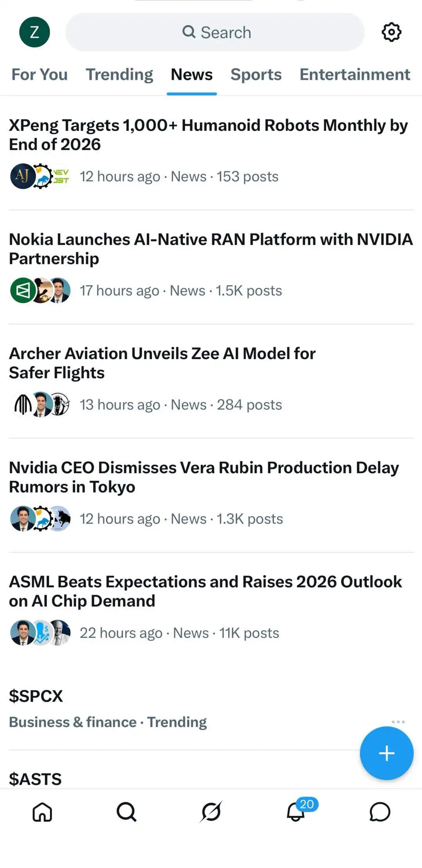The image size is (422, 868).
Task: Switch to the Trending tab
Action: (x=120, y=75)
